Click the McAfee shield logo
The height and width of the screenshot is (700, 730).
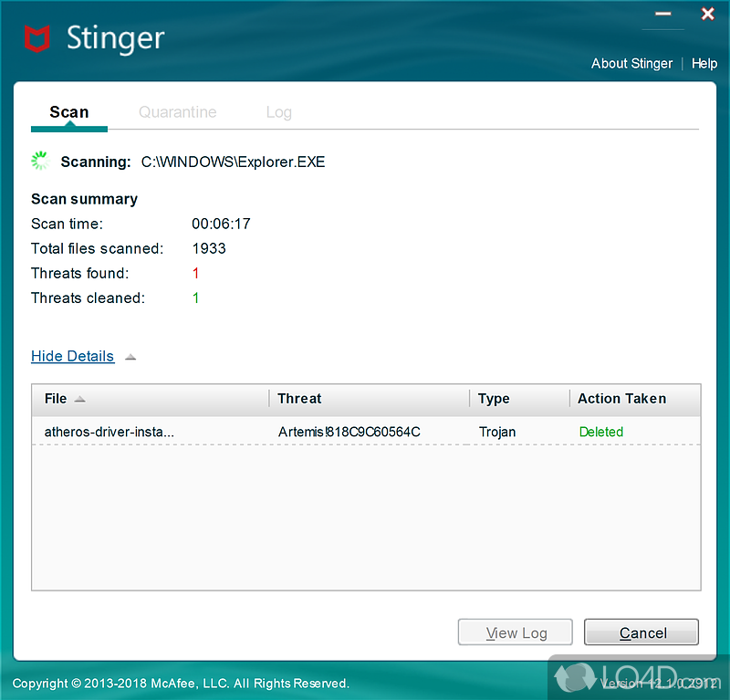(x=36, y=38)
